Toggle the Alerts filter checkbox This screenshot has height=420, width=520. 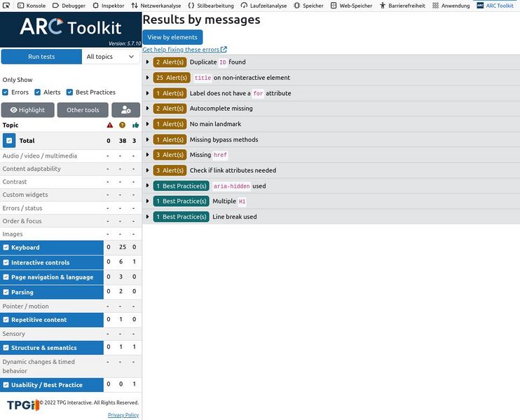(37, 92)
